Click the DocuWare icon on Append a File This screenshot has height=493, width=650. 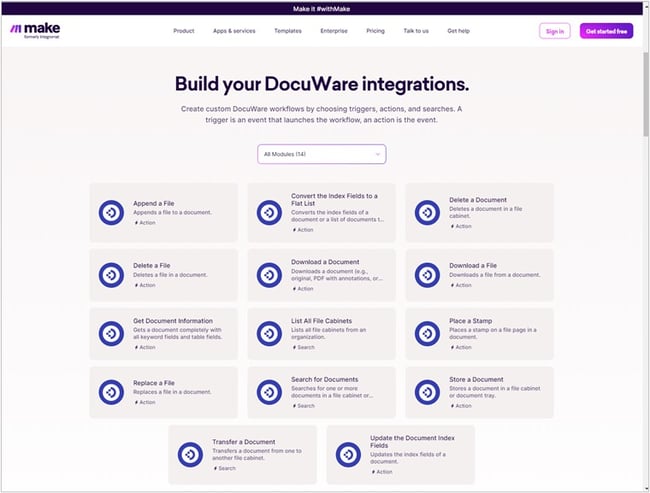click(x=111, y=212)
